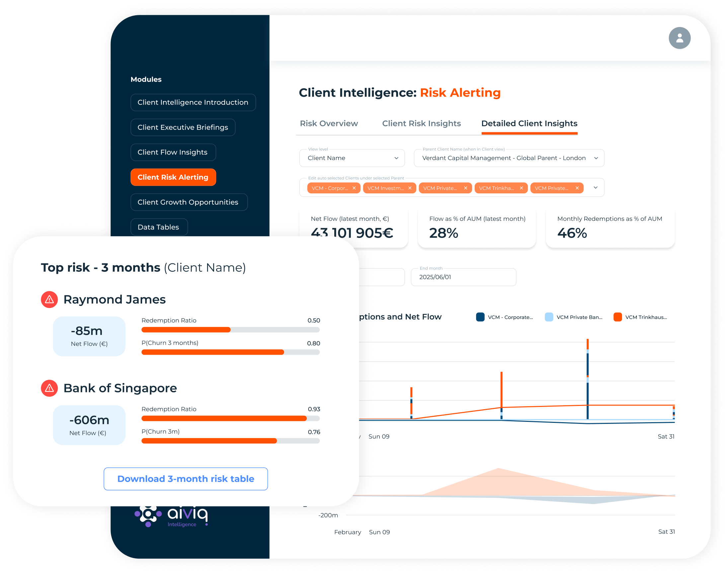The height and width of the screenshot is (574, 728).
Task: Click Bank of Singapore warning alert icon
Action: tap(49, 388)
